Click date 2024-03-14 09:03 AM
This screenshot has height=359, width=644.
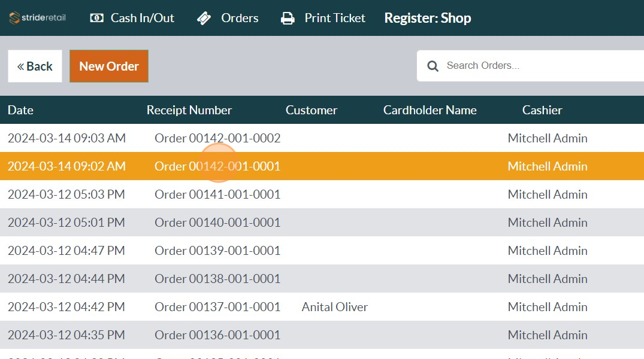point(66,138)
